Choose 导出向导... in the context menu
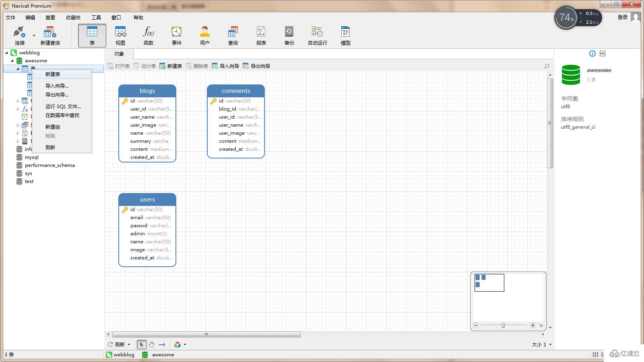Viewport: 644px width, 362px height. 62,95
